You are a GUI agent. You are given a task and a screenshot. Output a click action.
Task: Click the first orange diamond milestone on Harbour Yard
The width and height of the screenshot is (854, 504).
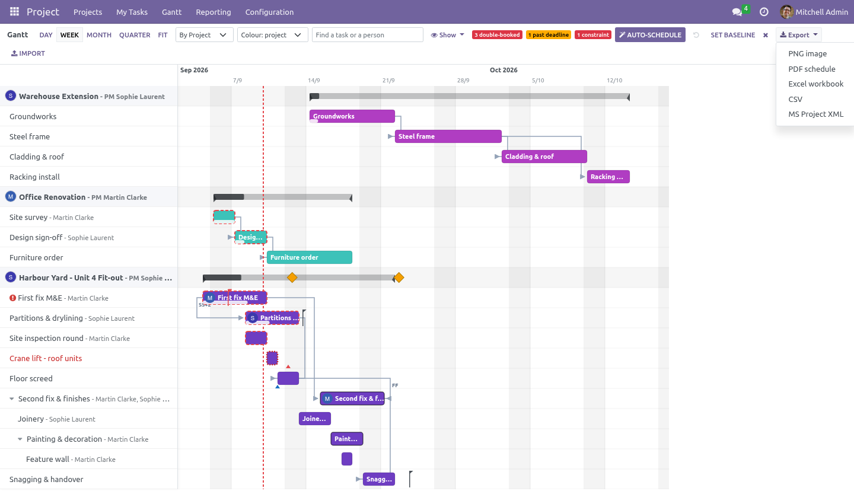(292, 277)
